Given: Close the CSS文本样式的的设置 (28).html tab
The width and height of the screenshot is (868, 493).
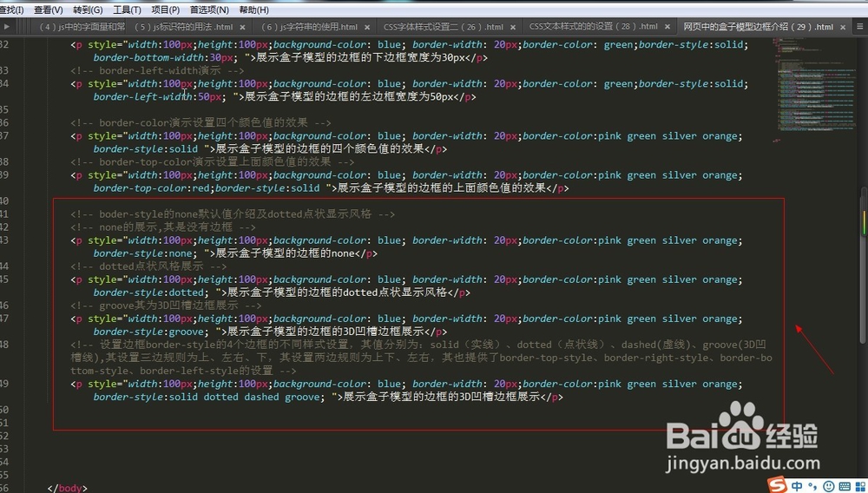Looking at the screenshot, I should click(x=667, y=27).
